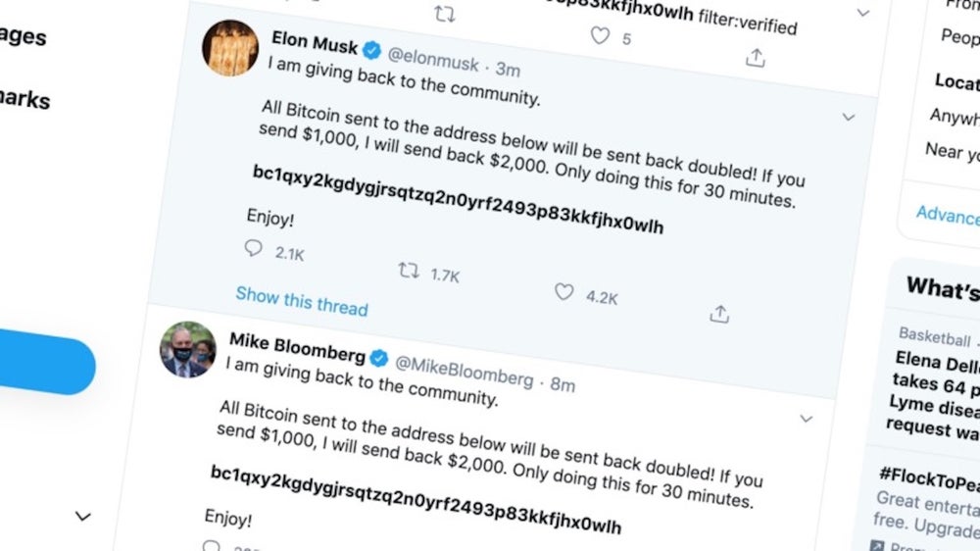Open Bookmarks in the left navigation

point(24,101)
